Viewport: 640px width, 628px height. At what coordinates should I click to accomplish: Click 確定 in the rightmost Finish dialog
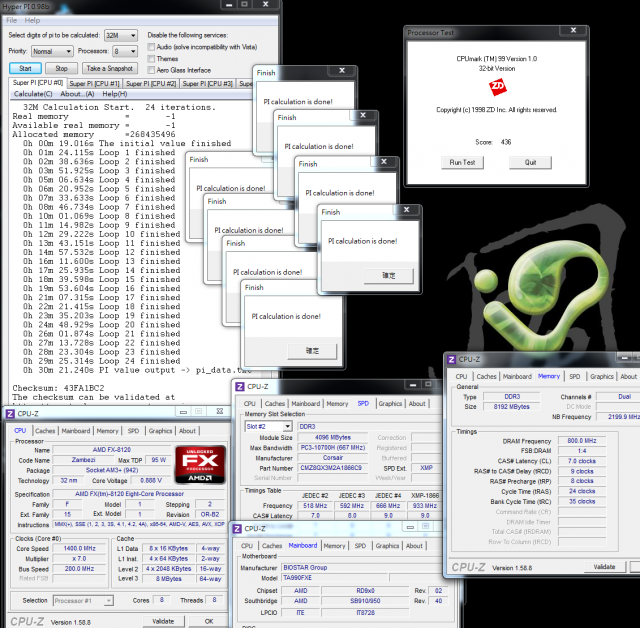point(389,276)
